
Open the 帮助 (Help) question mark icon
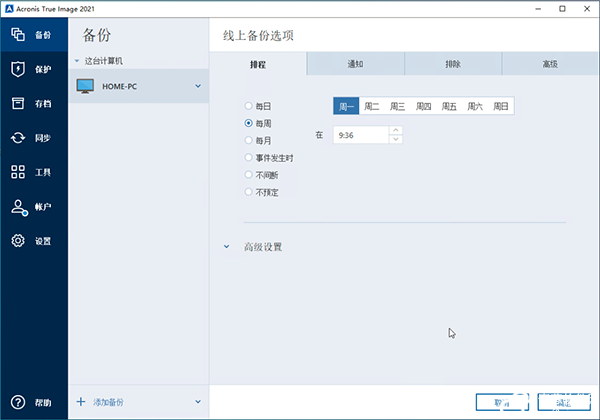18,402
